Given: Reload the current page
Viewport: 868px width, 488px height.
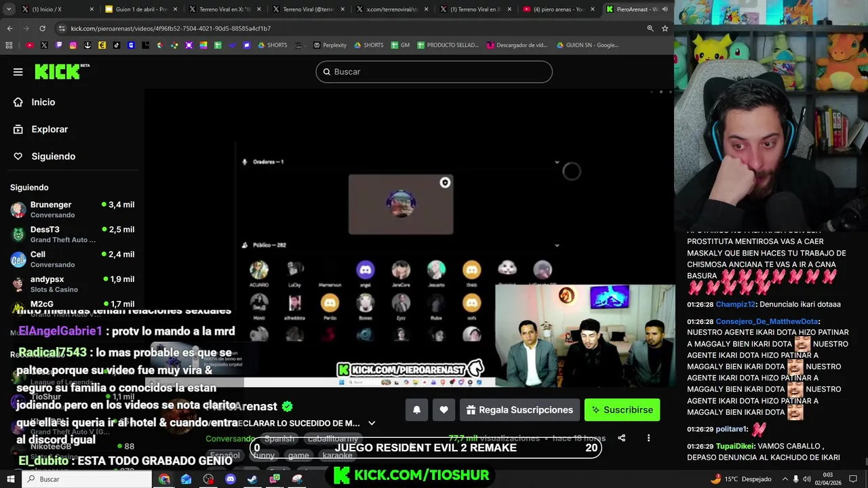Looking at the screenshot, I should tap(42, 28).
